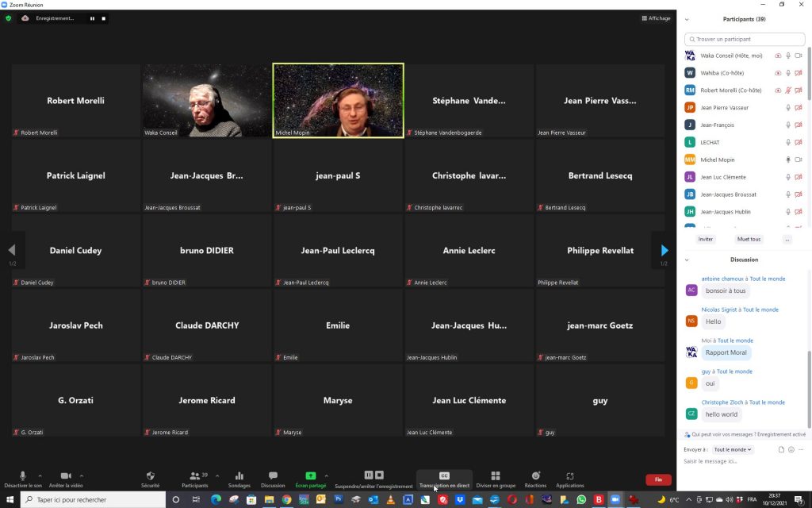Open VLC media player from the taskbar
The height and width of the screenshot is (508, 812).
tap(390, 500)
